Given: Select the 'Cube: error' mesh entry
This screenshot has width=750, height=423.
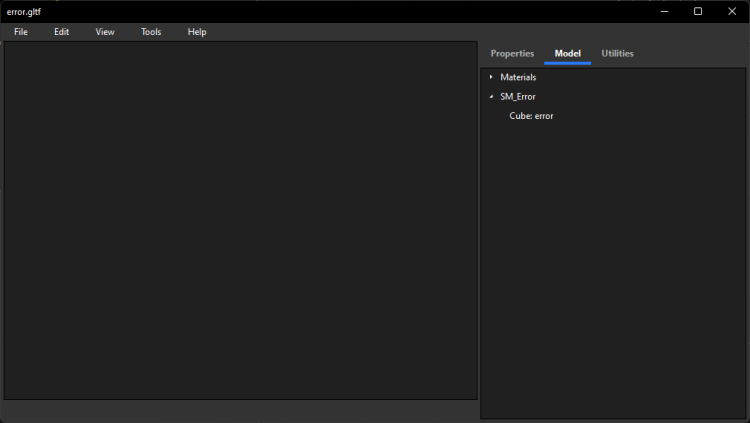Looking at the screenshot, I should click(531, 116).
